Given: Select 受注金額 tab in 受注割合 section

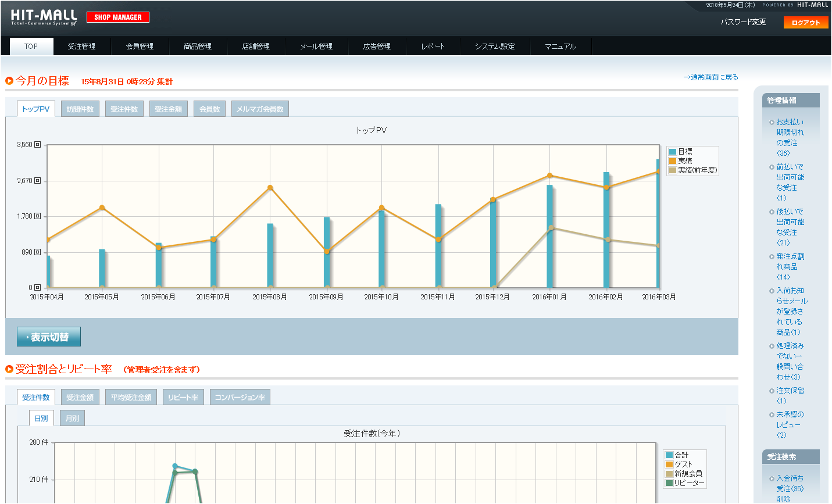Looking at the screenshot, I should [80, 397].
